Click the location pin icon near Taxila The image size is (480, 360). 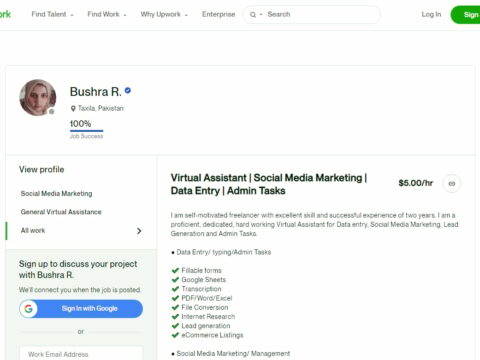point(73,109)
